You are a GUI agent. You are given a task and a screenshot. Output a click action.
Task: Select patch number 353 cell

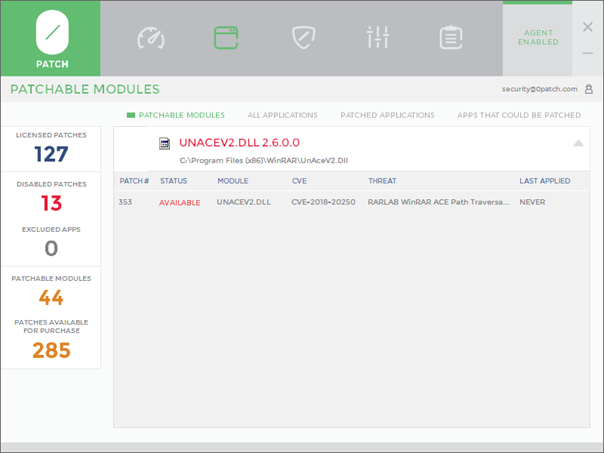(x=125, y=202)
